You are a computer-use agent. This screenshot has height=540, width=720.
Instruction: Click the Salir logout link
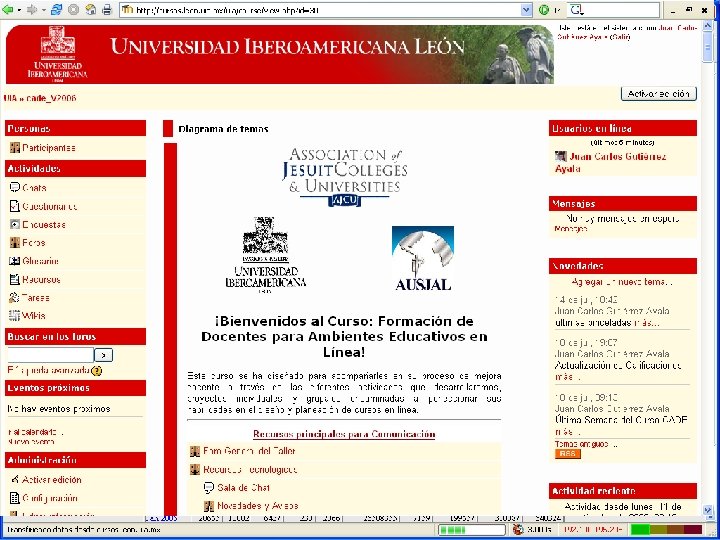coord(620,37)
